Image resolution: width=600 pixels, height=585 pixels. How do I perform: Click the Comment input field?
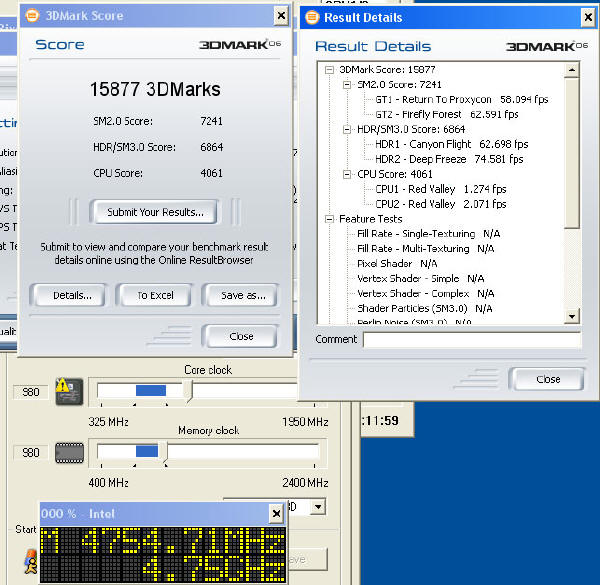(472, 340)
